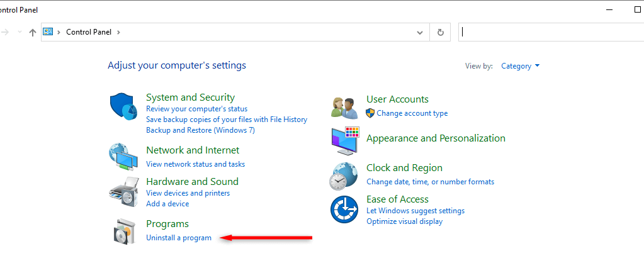Click the Programs box icon
This screenshot has width=644, height=273.
[123, 231]
